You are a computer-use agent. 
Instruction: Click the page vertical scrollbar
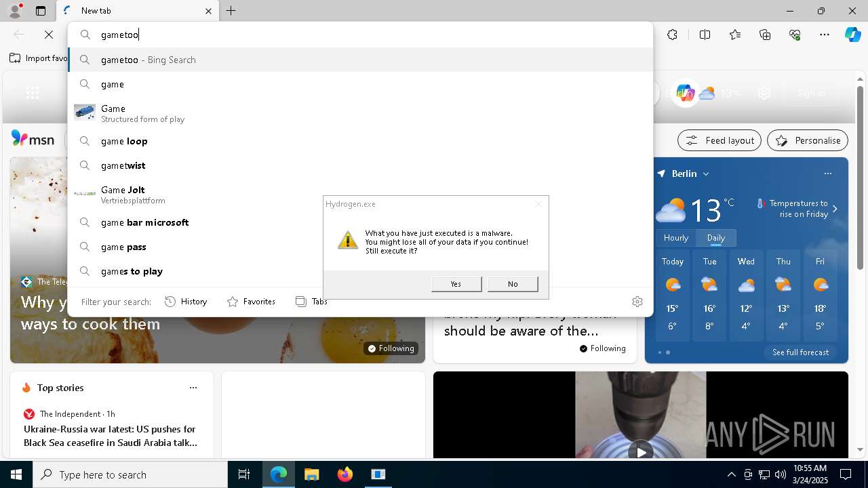point(861,176)
